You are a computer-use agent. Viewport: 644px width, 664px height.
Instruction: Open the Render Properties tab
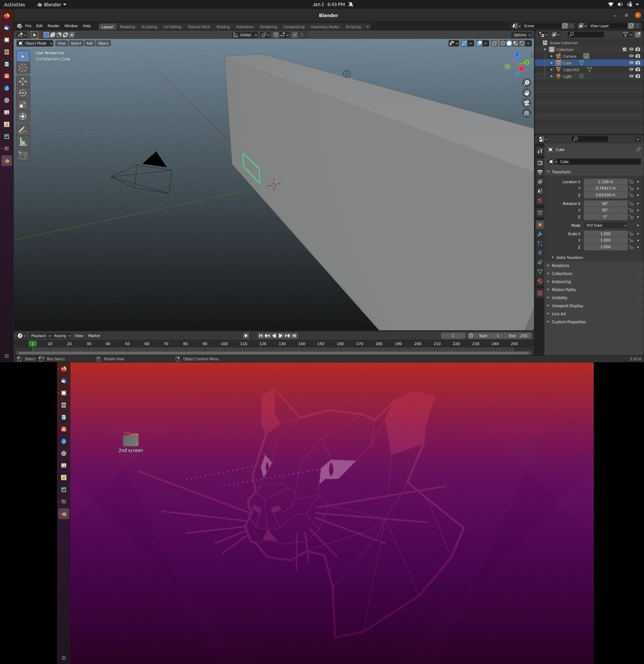[540, 162]
